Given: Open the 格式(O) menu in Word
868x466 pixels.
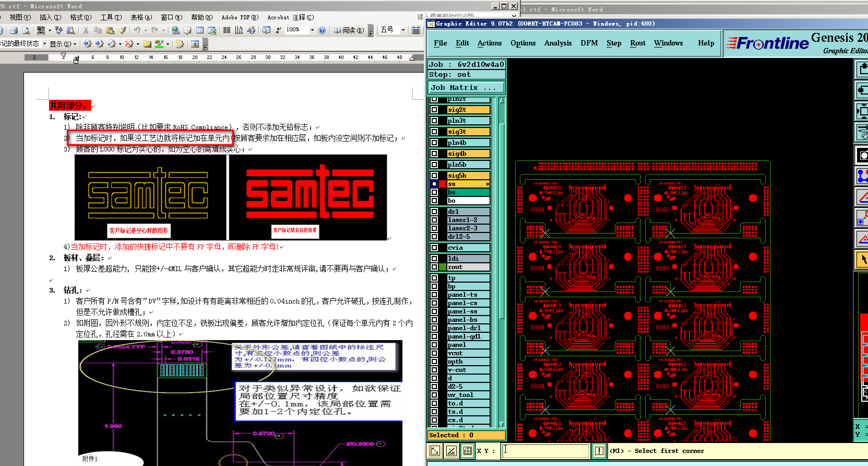Looking at the screenshot, I should point(80,17).
